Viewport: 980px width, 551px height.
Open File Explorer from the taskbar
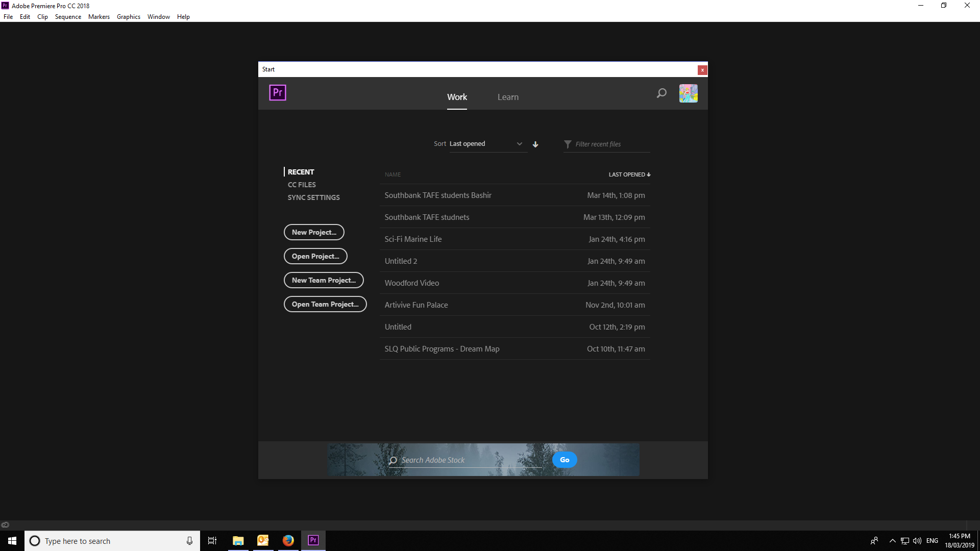[238, 541]
